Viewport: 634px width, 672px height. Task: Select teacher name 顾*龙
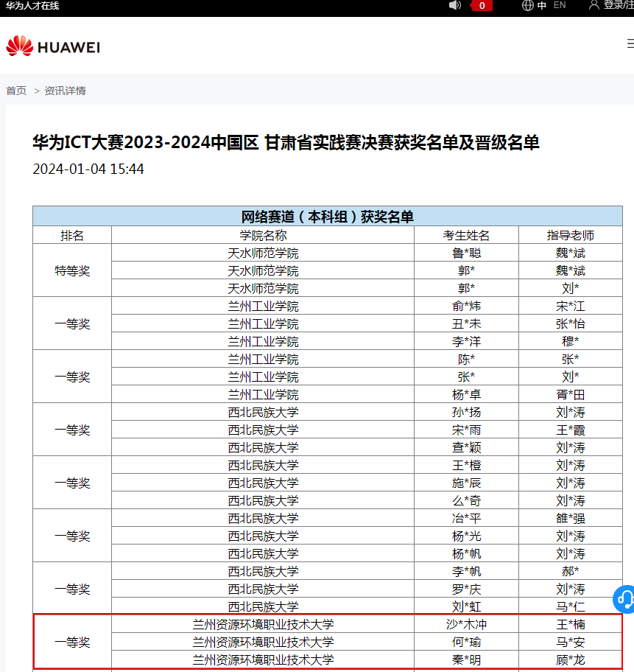coord(570,659)
